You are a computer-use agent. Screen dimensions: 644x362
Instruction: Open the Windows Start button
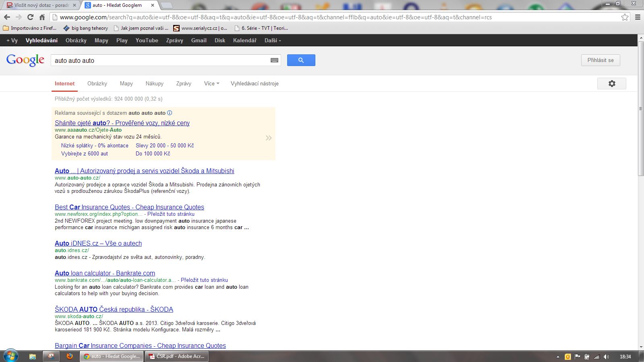(x=10, y=356)
